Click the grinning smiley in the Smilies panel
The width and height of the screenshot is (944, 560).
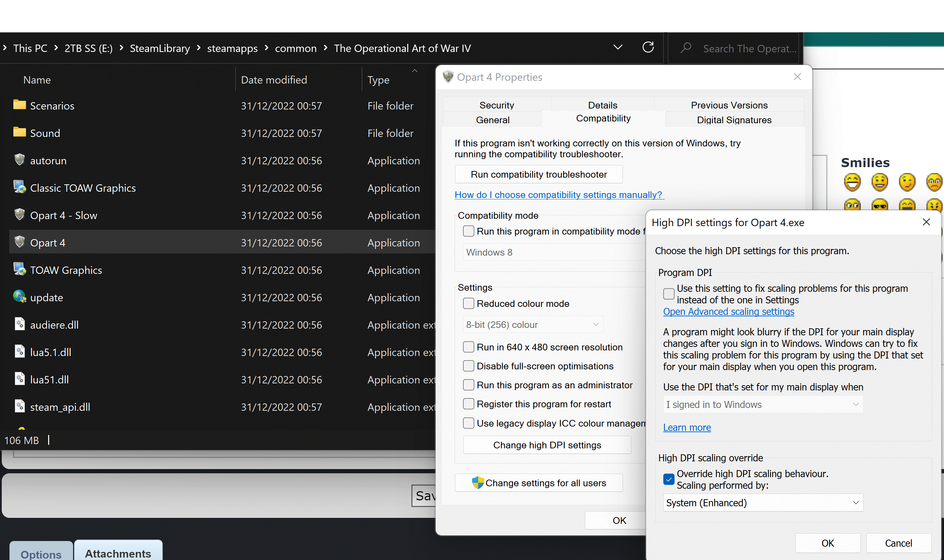coord(852,183)
